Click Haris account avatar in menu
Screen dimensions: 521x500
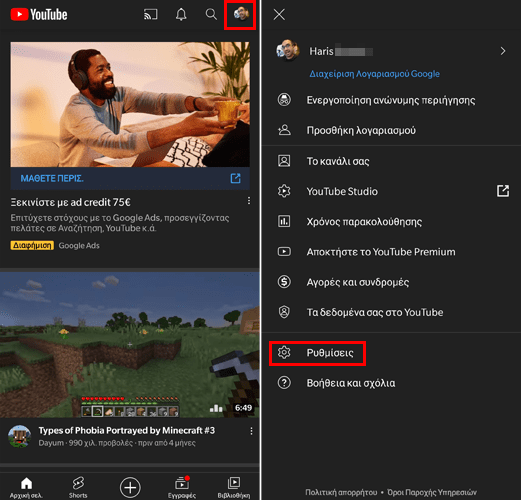tap(287, 50)
